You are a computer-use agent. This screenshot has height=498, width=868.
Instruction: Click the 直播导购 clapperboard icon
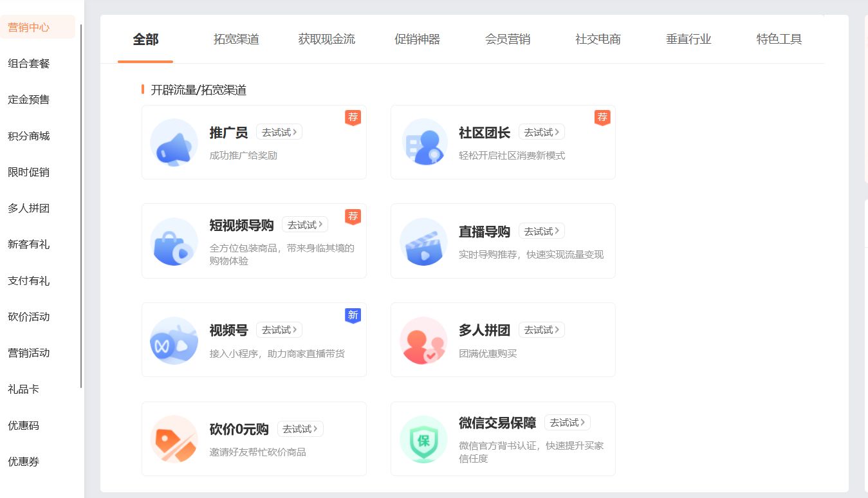pyautogui.click(x=423, y=241)
